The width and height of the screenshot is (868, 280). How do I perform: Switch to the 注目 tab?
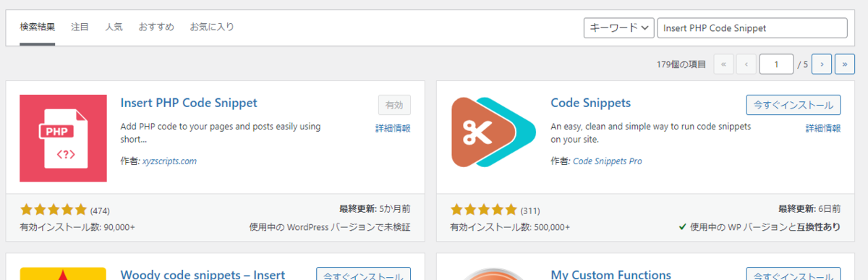(80, 27)
